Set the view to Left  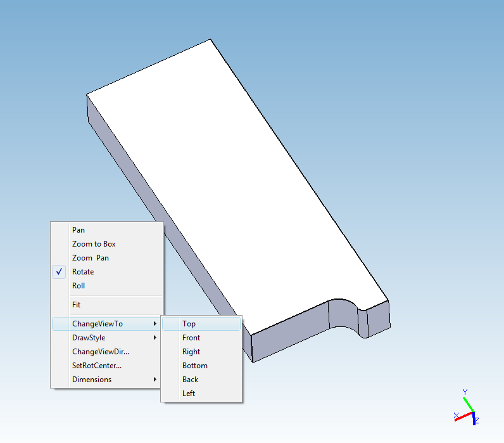pyautogui.click(x=189, y=394)
